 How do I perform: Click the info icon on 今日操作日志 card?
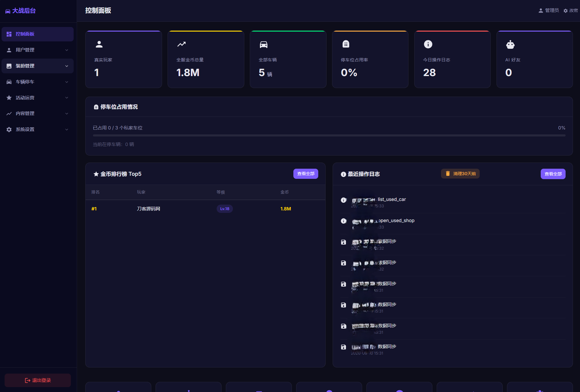(x=428, y=44)
